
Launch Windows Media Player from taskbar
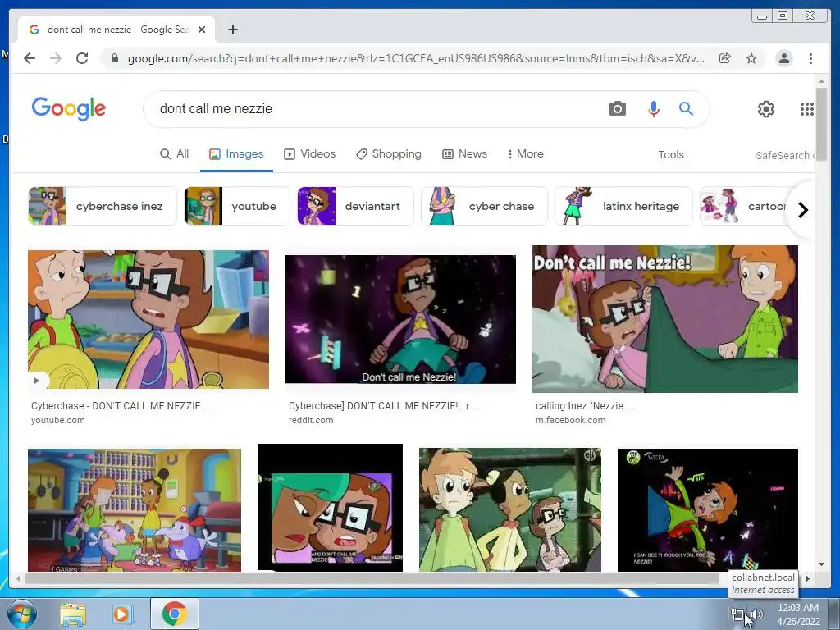pyautogui.click(x=123, y=614)
